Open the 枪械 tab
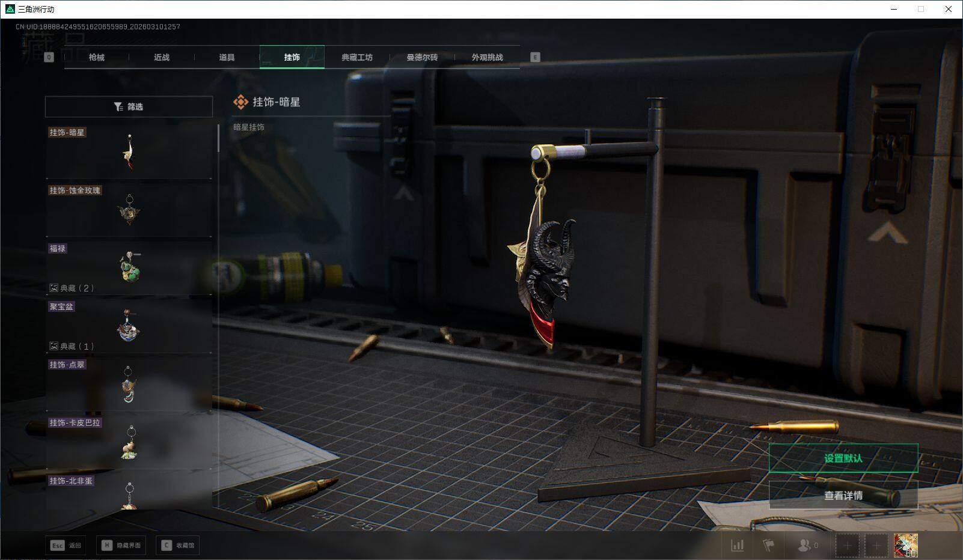Viewport: 963px width, 560px height. pos(96,57)
